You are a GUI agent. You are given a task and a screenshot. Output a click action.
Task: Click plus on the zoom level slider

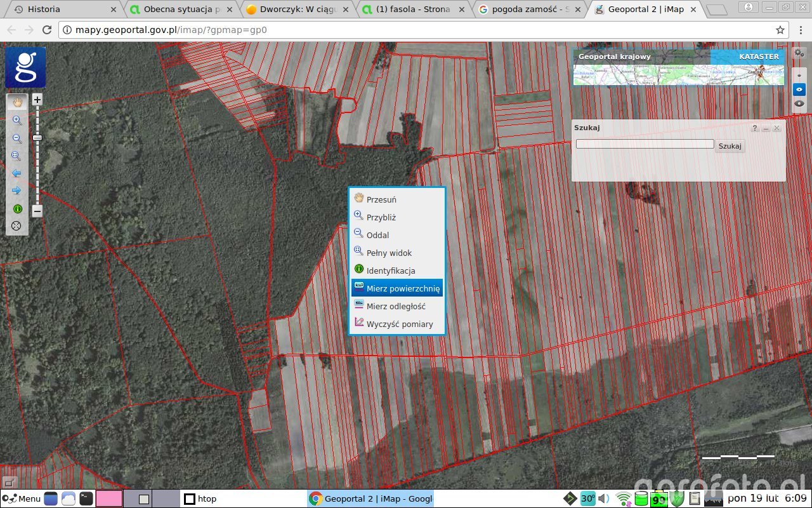click(x=37, y=99)
